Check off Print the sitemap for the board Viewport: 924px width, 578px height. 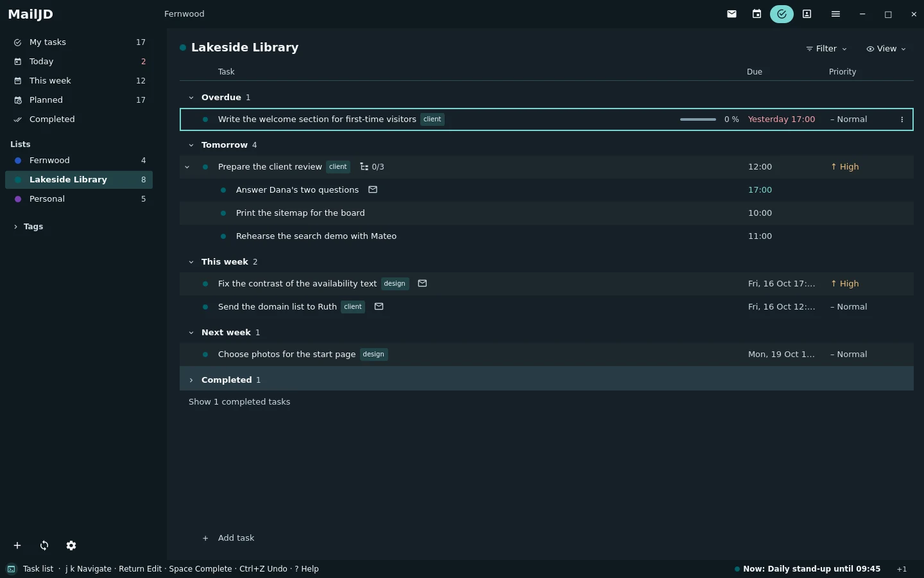click(223, 213)
